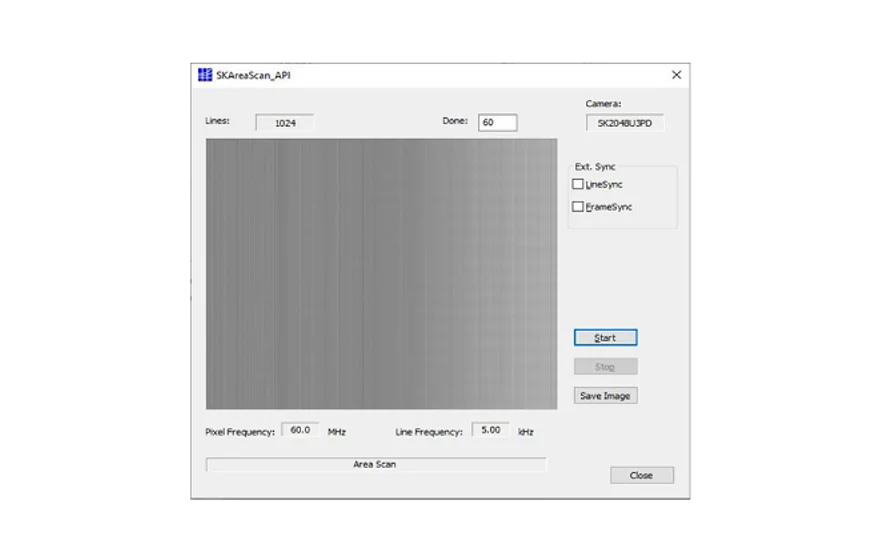Click the Camera: label text

[603, 103]
